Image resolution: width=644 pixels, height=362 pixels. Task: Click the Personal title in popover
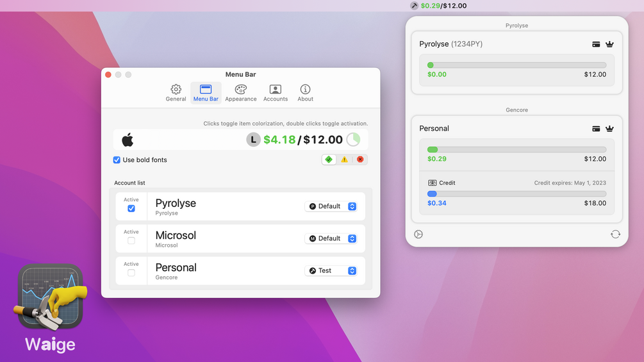[434, 129]
